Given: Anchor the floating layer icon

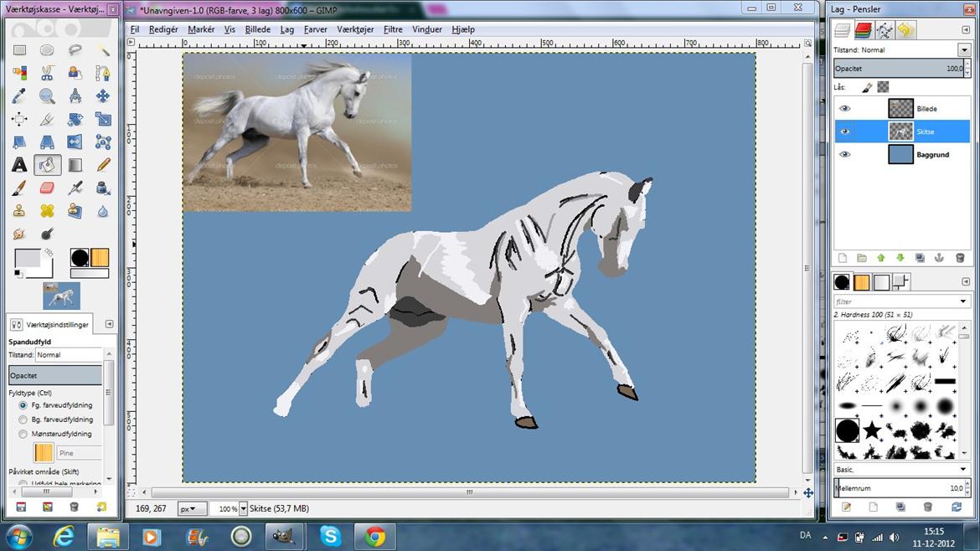Looking at the screenshot, I should coord(939,258).
